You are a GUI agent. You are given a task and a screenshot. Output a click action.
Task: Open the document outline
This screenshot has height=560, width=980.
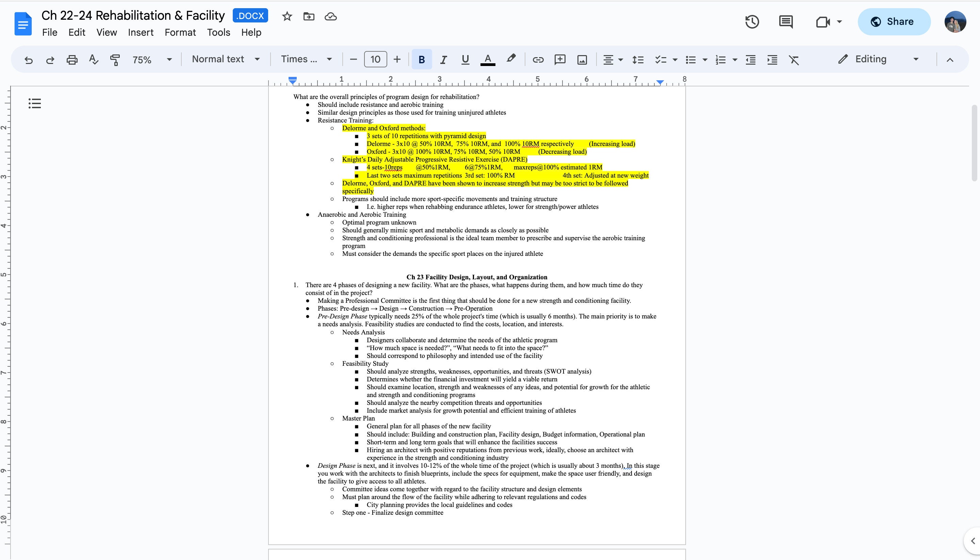[35, 103]
